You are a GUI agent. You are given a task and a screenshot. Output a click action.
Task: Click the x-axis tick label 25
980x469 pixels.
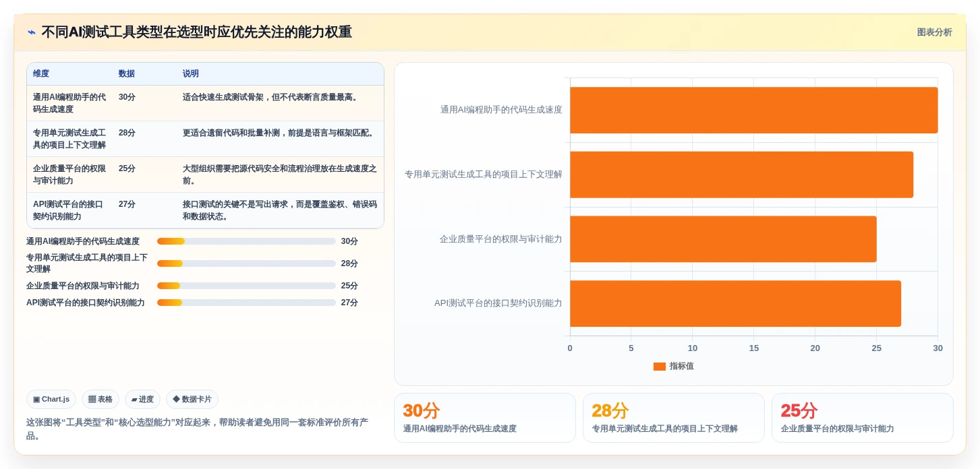coord(876,348)
